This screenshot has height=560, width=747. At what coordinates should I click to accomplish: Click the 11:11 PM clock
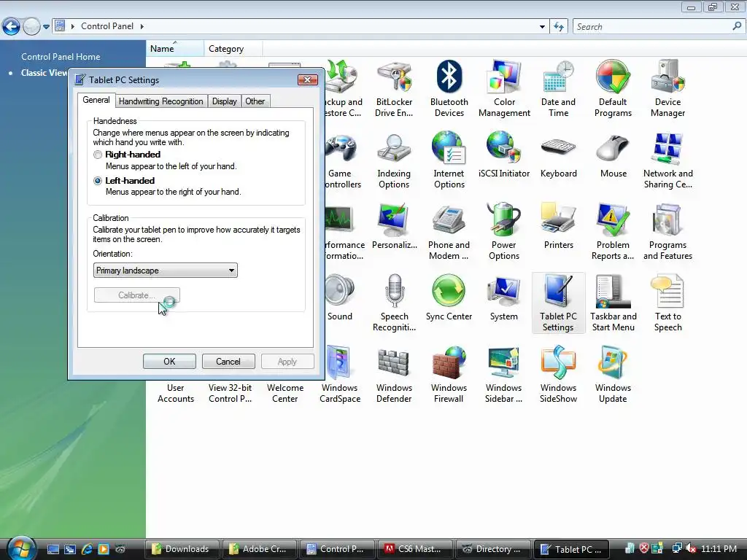click(719, 549)
